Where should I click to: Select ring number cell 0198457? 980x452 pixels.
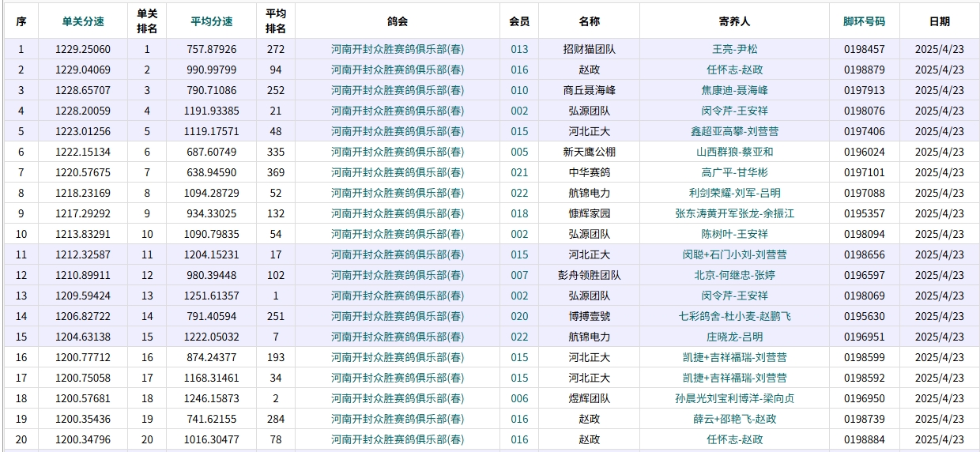[x=864, y=49]
